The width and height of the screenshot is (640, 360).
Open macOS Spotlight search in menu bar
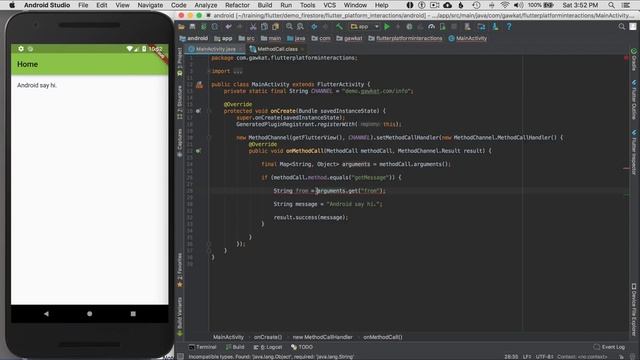(x=611, y=5)
